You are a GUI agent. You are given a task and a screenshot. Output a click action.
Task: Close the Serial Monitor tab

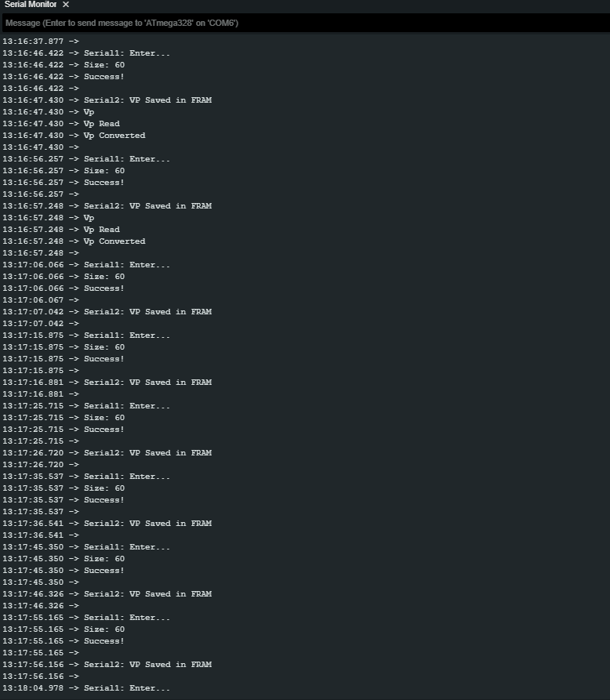[x=66, y=5]
